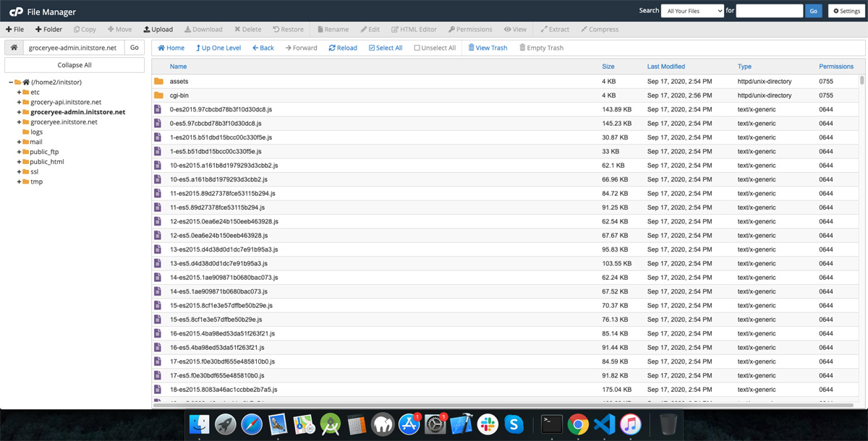Expand the mail folder in tree
The image size is (868, 441).
pyautogui.click(x=19, y=142)
